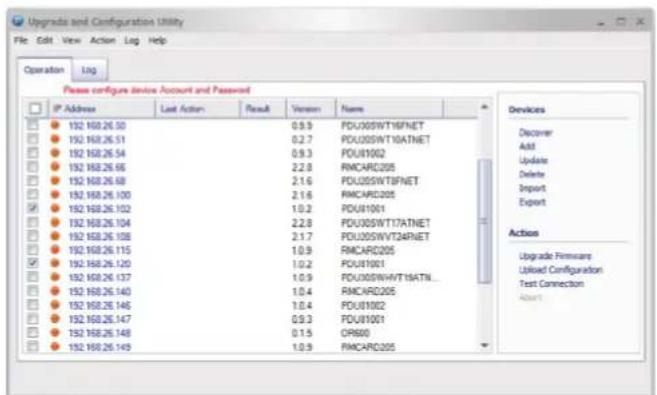
Task: Click the app icon in the title bar
Action: 18,21
